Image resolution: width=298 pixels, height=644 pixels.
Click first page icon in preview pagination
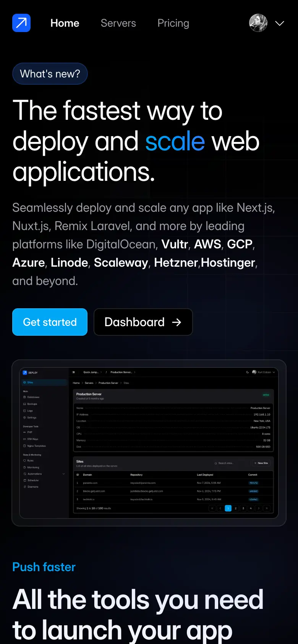click(x=212, y=508)
